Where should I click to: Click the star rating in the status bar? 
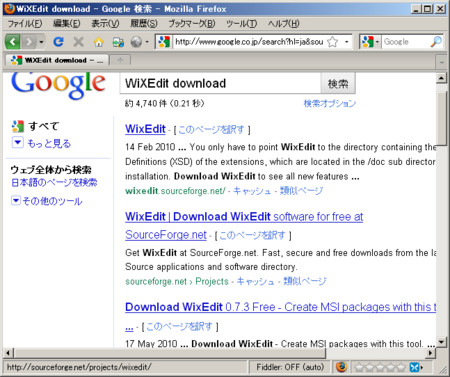380,367
